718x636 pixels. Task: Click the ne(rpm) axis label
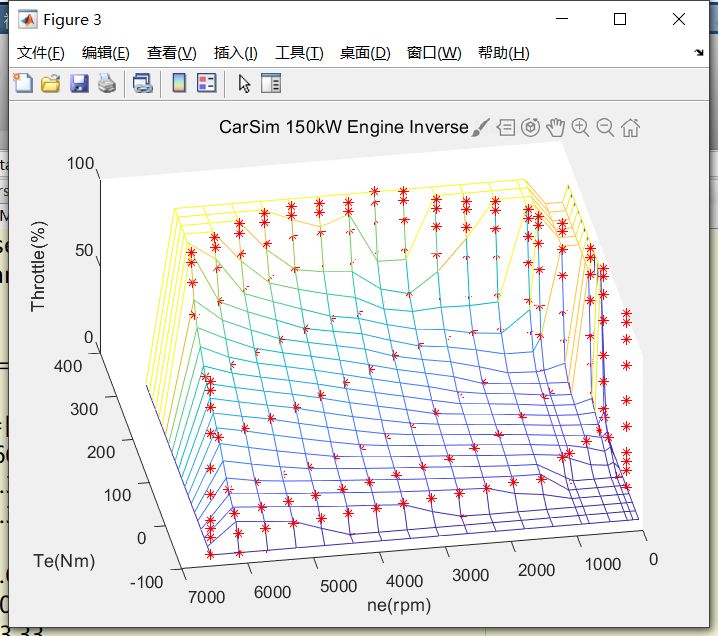coord(399,605)
